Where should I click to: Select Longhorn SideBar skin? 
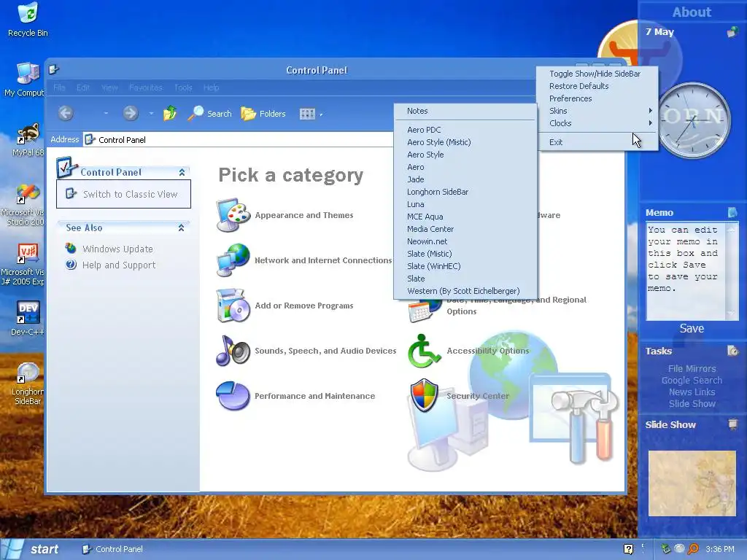point(465,192)
